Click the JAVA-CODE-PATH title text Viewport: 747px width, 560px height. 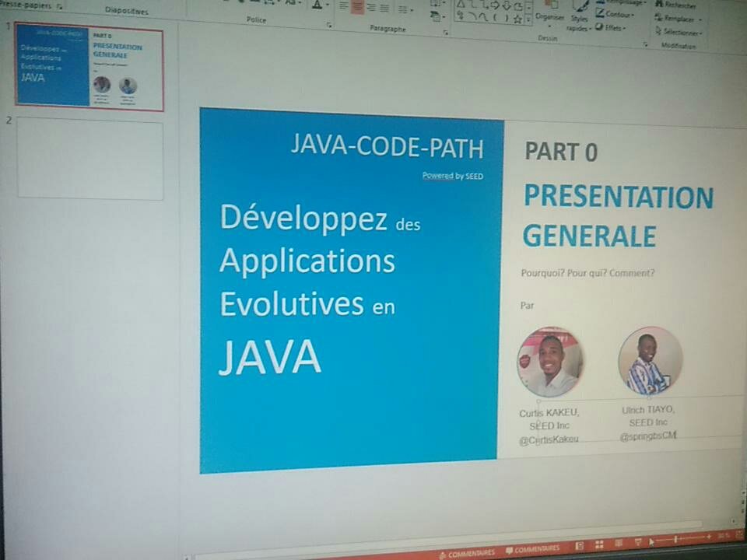(x=387, y=146)
